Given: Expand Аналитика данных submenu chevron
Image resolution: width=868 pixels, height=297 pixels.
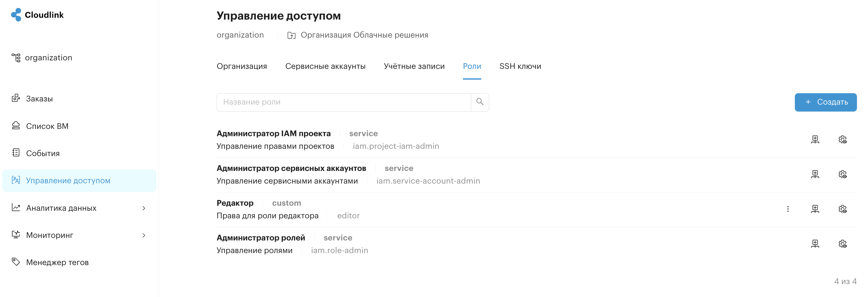Looking at the screenshot, I should coord(144,208).
